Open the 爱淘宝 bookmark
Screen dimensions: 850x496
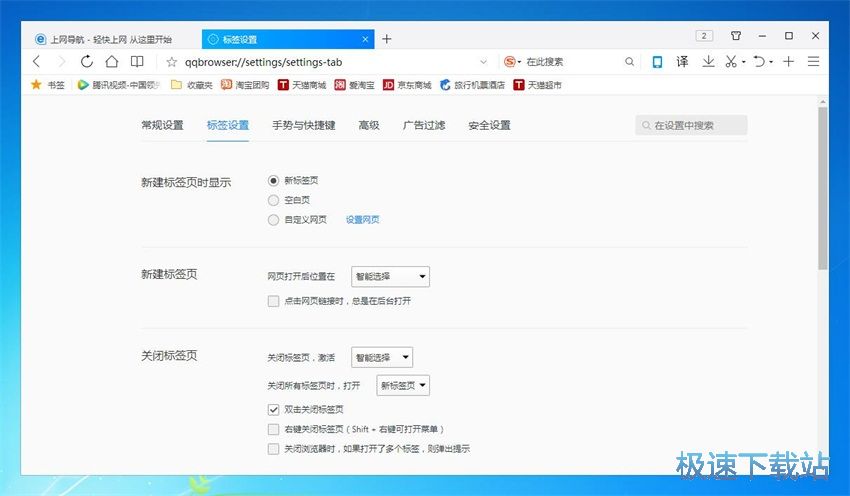pyautogui.click(x=355, y=85)
